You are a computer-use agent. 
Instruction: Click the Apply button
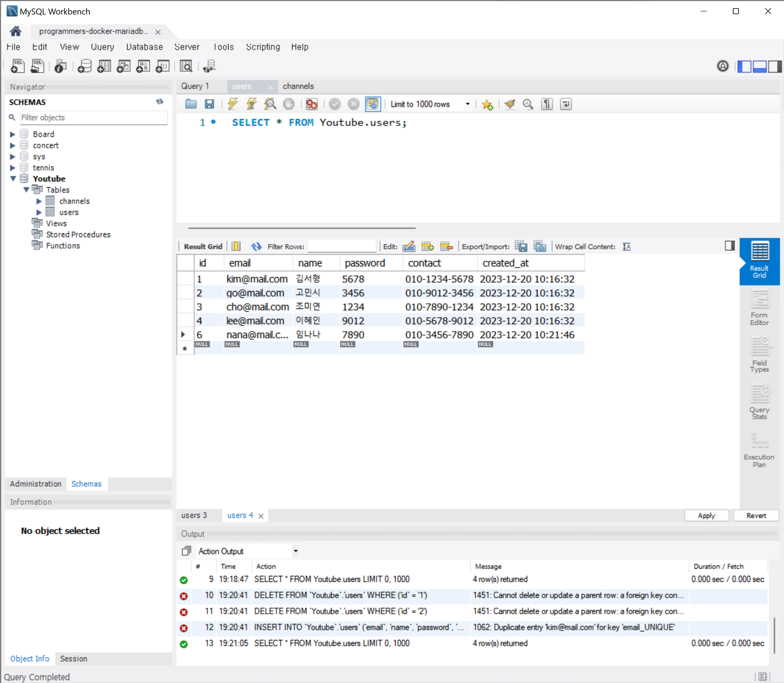click(x=706, y=516)
